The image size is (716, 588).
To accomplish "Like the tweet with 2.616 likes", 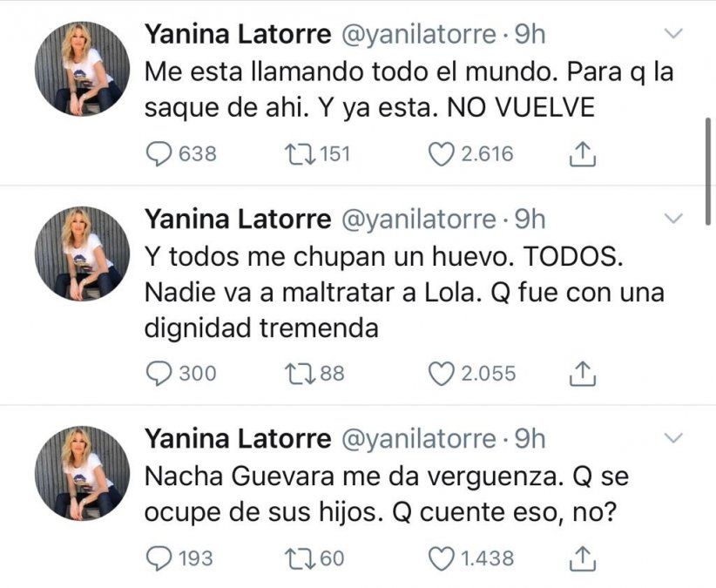I will [443, 153].
